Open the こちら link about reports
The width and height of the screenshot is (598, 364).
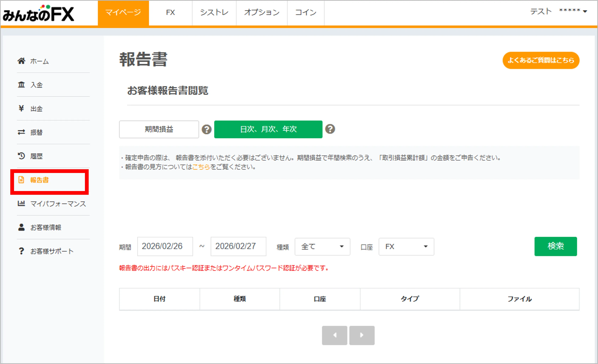click(x=201, y=167)
